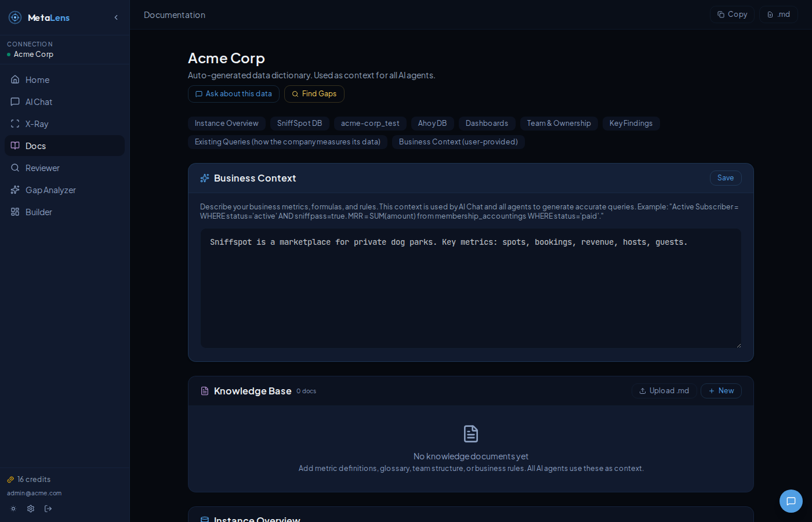This screenshot has width=812, height=522.
Task: Click the yellow credits coin icon
Action: (x=10, y=479)
